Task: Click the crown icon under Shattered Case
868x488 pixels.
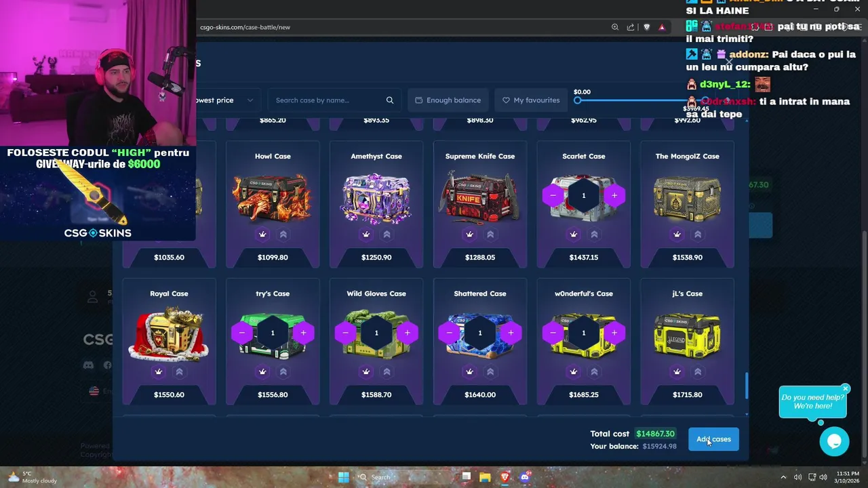Action: (x=469, y=372)
